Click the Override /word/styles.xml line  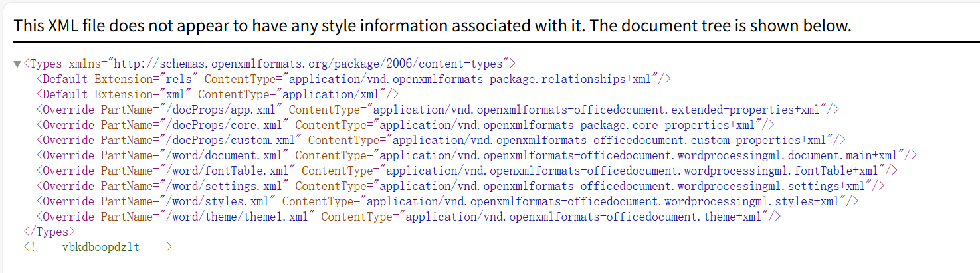click(x=447, y=201)
